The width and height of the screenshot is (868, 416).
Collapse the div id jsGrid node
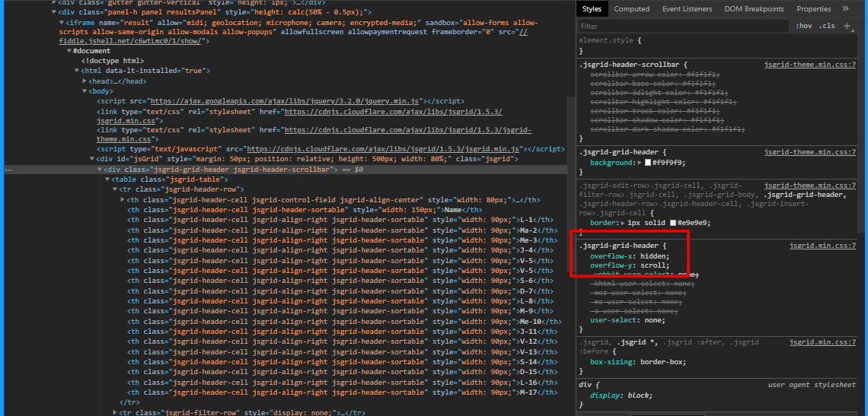[92, 159]
